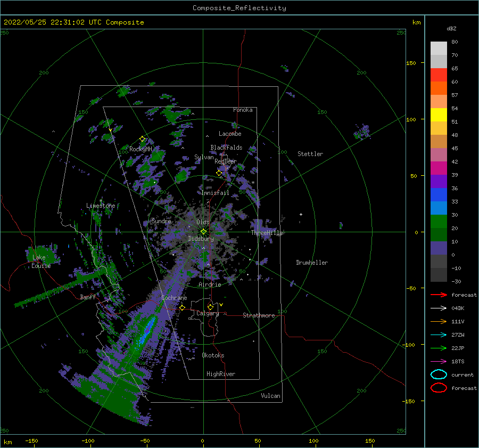Screen dimensions: 479x448
Task: Select the purple 10 dBZ color swatch
Action: [439, 248]
